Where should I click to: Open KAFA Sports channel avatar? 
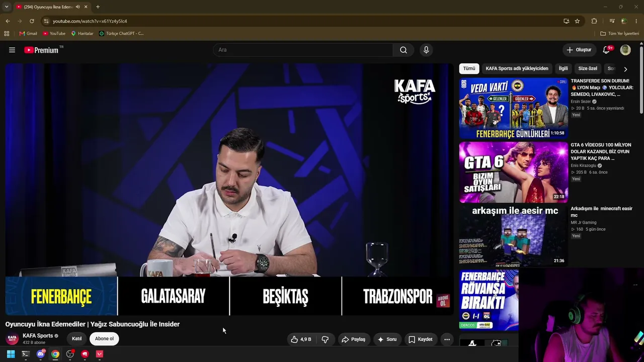pos(13,339)
